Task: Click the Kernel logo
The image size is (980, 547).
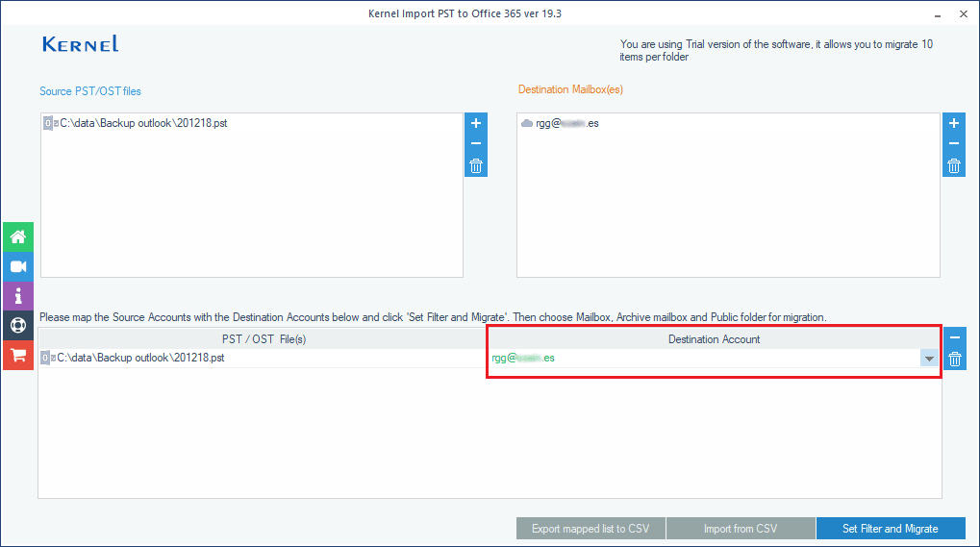Action: tap(81, 44)
